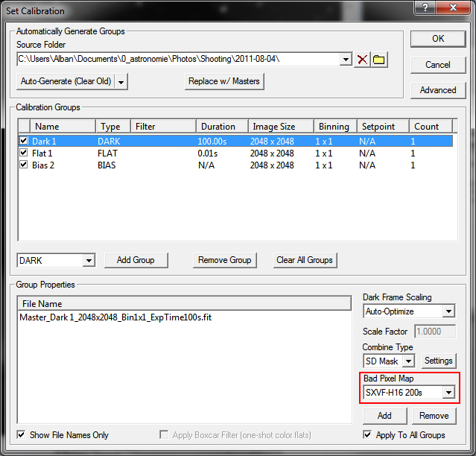Click the Cancel button
Image resolution: width=476 pixels, height=456 pixels.
pyautogui.click(x=438, y=65)
